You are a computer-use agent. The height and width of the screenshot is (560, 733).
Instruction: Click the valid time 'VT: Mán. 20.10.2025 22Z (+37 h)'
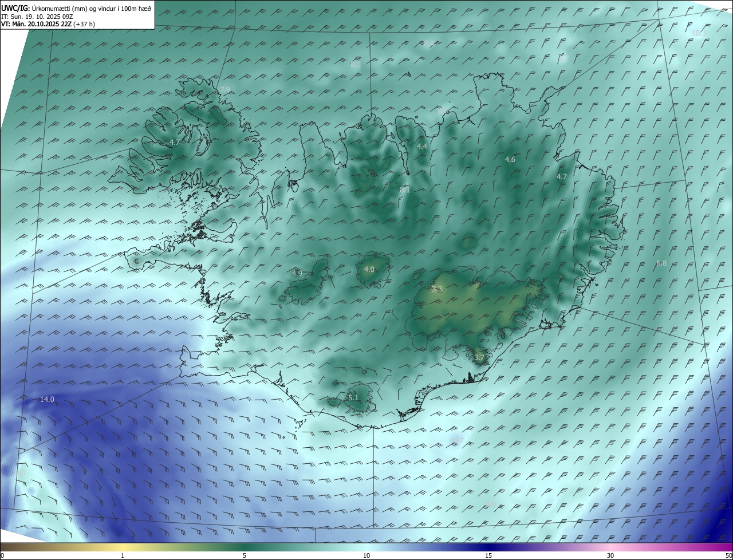click(48, 24)
